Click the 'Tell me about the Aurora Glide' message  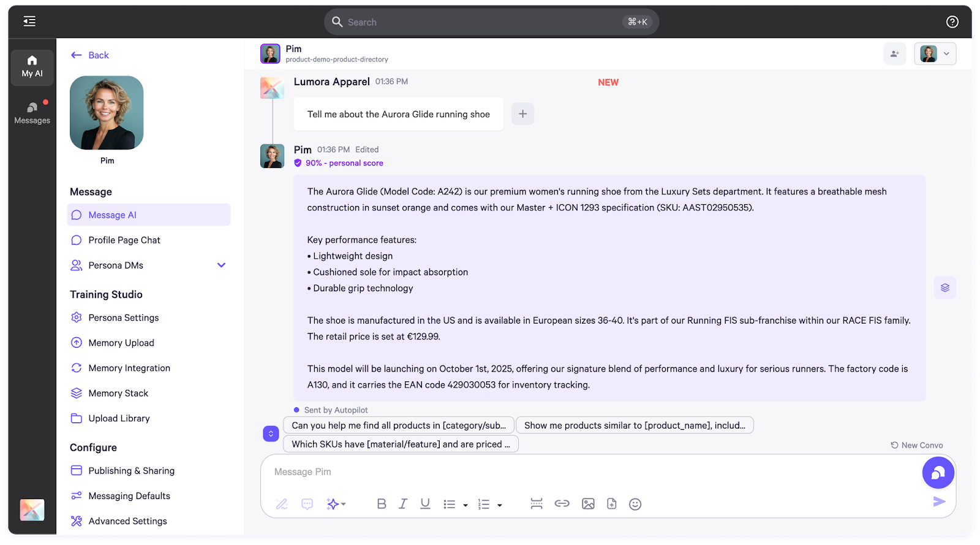[399, 114]
